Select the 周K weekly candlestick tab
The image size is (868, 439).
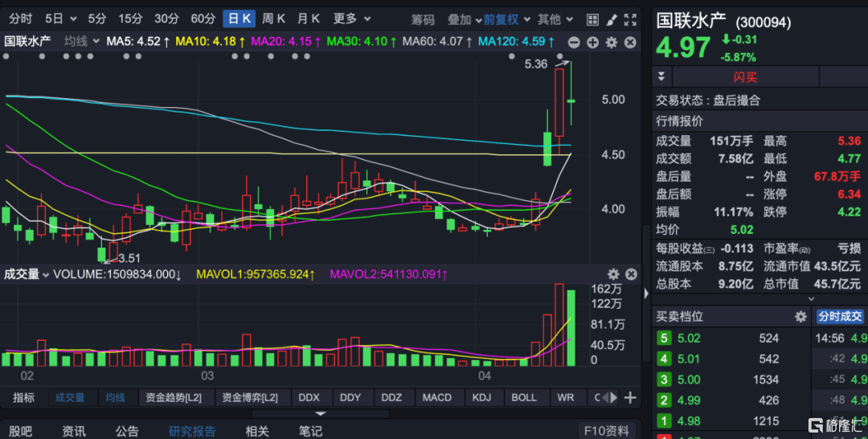coord(273,18)
